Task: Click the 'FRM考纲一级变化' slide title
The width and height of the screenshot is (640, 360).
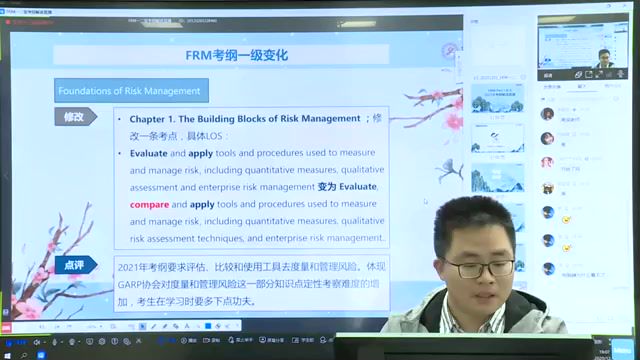Action: 237,55
